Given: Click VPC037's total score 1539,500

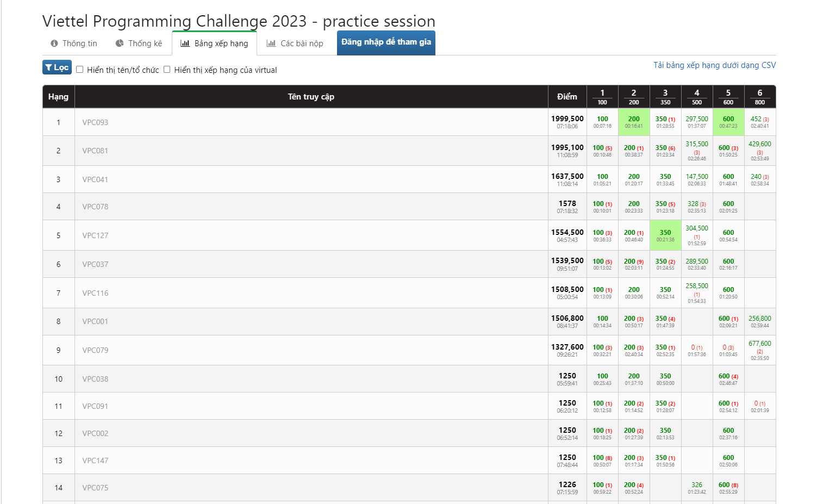Looking at the screenshot, I should 567,261.
